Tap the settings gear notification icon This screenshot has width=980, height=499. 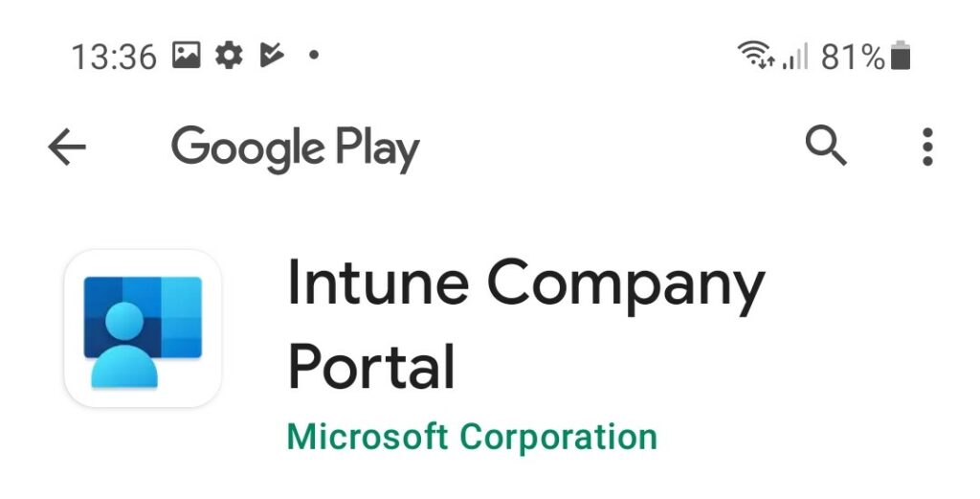pos(229,55)
